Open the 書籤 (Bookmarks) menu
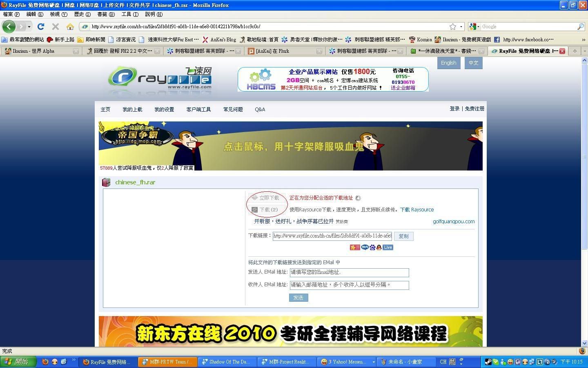588x368 pixels. [106, 14]
